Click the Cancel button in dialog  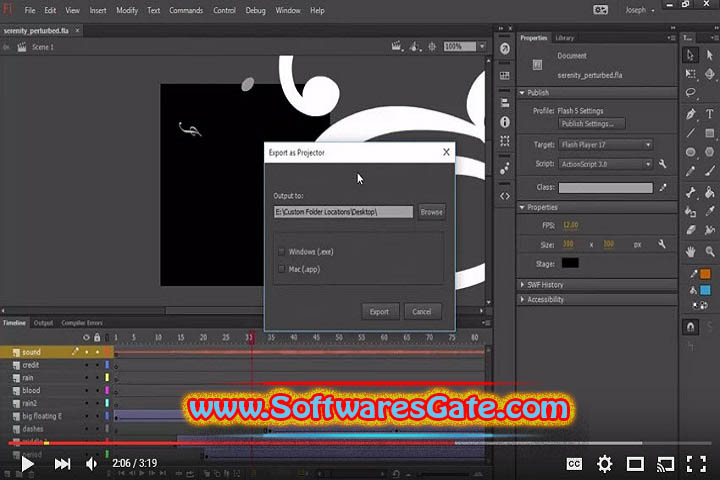pos(422,312)
